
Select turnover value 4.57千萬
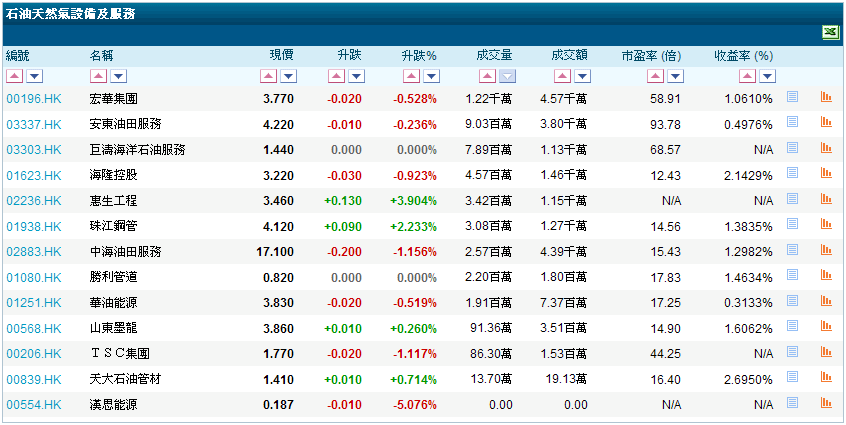coord(564,99)
